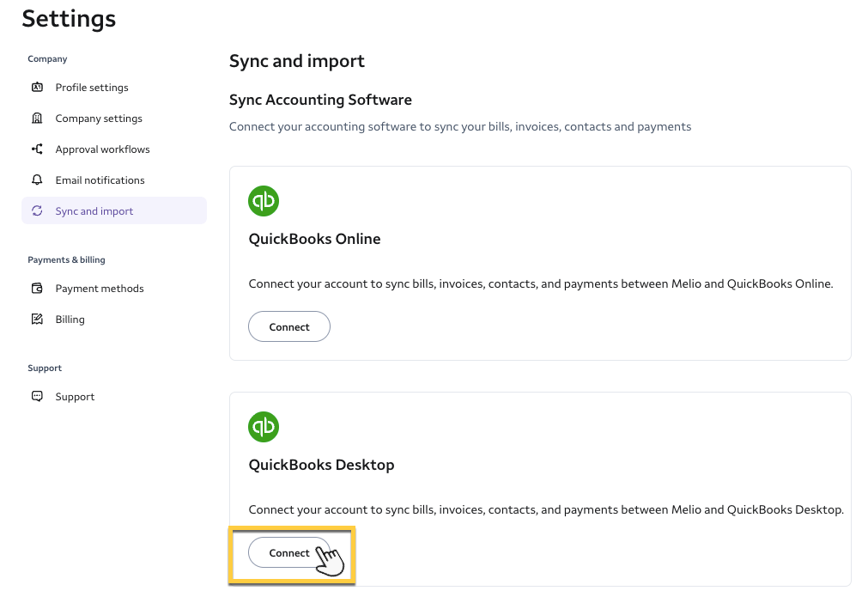Viewport: 868px width, 603px height.
Task: Open the Billing text label in sidebar
Action: (x=70, y=320)
